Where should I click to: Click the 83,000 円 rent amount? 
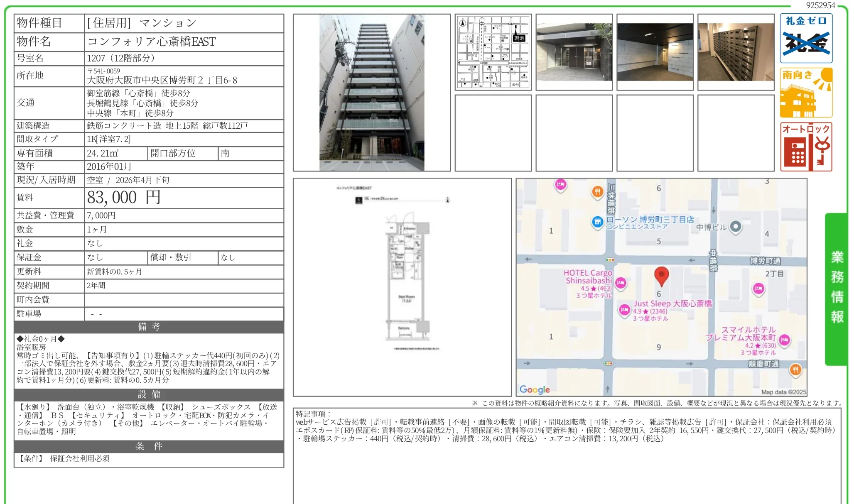pyautogui.click(x=124, y=198)
